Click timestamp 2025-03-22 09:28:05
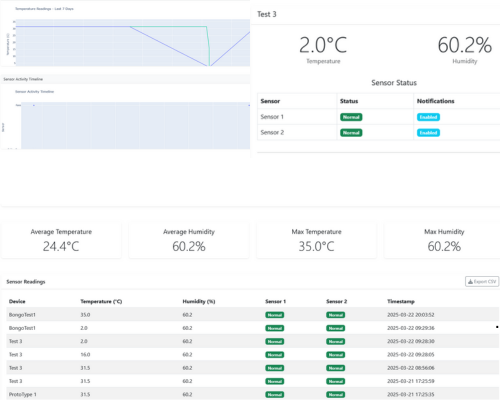500x400 pixels. pyautogui.click(x=411, y=355)
